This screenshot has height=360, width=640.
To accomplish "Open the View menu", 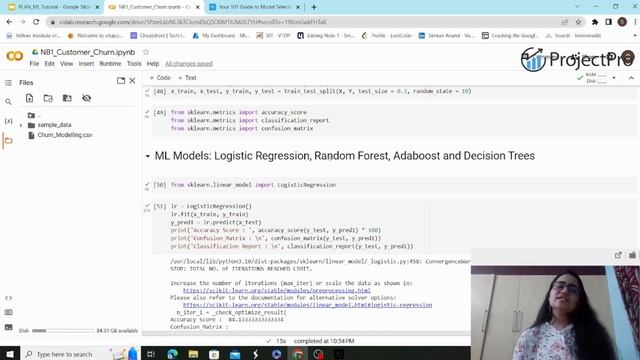I will [67, 64].
